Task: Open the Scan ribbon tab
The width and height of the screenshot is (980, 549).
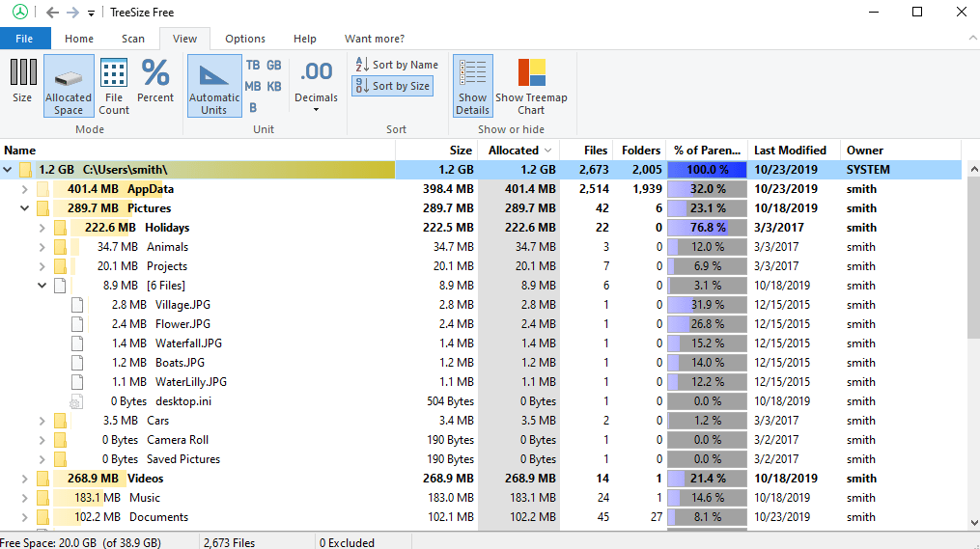Action: click(x=133, y=39)
